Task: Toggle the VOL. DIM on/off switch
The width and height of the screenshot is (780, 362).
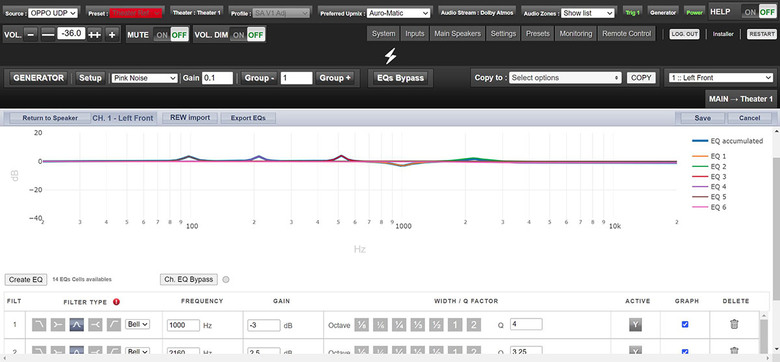Action: click(x=248, y=35)
